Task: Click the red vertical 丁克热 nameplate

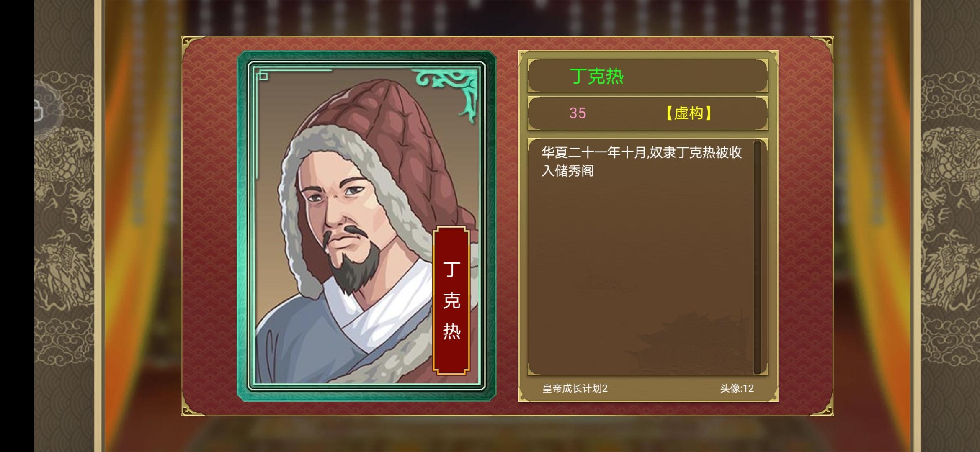Action: tap(451, 300)
